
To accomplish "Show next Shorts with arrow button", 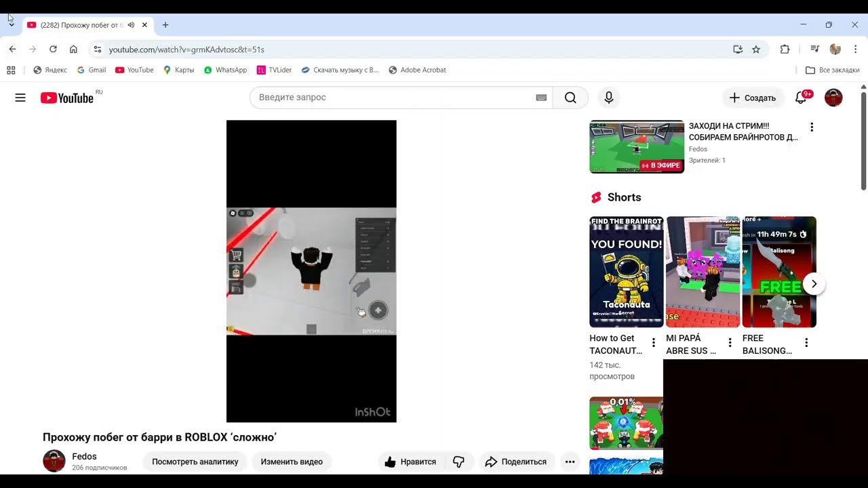I will [814, 284].
